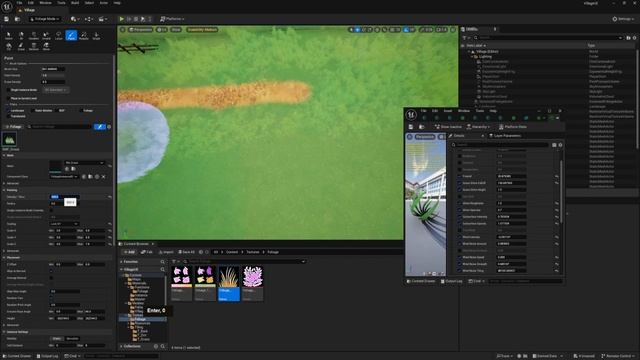Click the Collections search magnifier icon
The image size is (640, 360).
[x=162, y=346]
